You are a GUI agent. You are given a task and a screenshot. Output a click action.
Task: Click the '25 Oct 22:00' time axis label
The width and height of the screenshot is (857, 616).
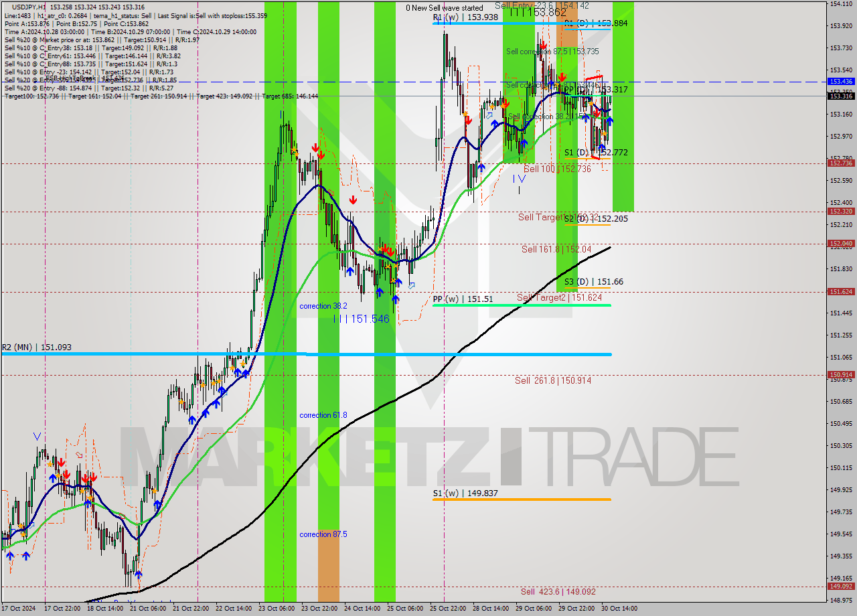(448, 609)
